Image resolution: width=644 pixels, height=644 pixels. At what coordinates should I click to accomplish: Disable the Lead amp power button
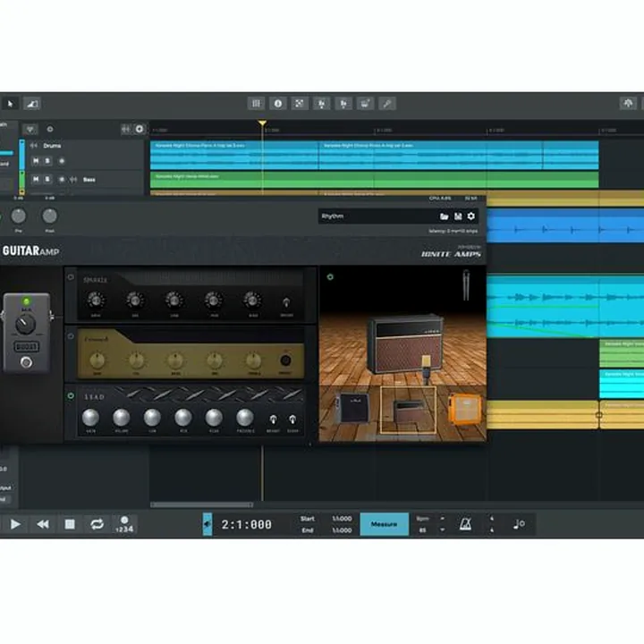(71, 396)
